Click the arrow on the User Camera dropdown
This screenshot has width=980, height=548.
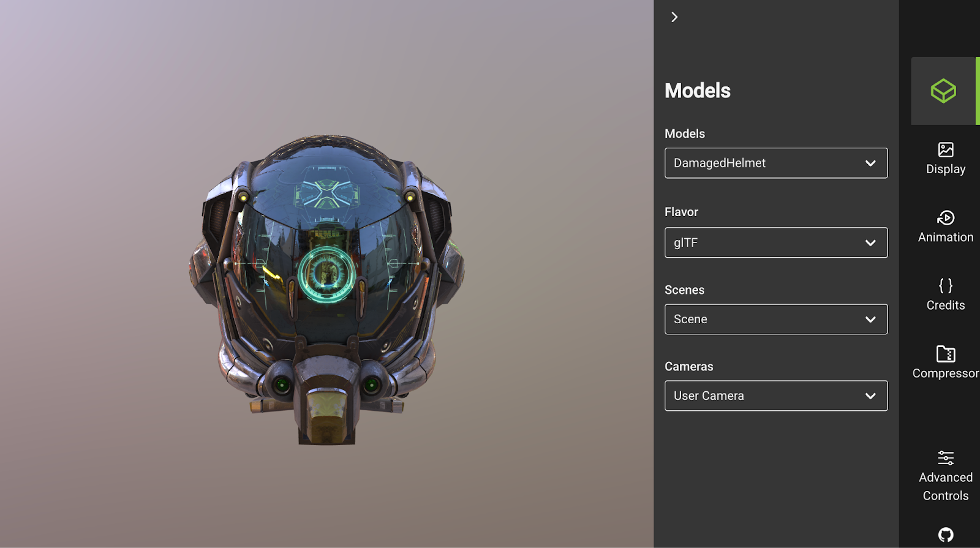pos(870,396)
